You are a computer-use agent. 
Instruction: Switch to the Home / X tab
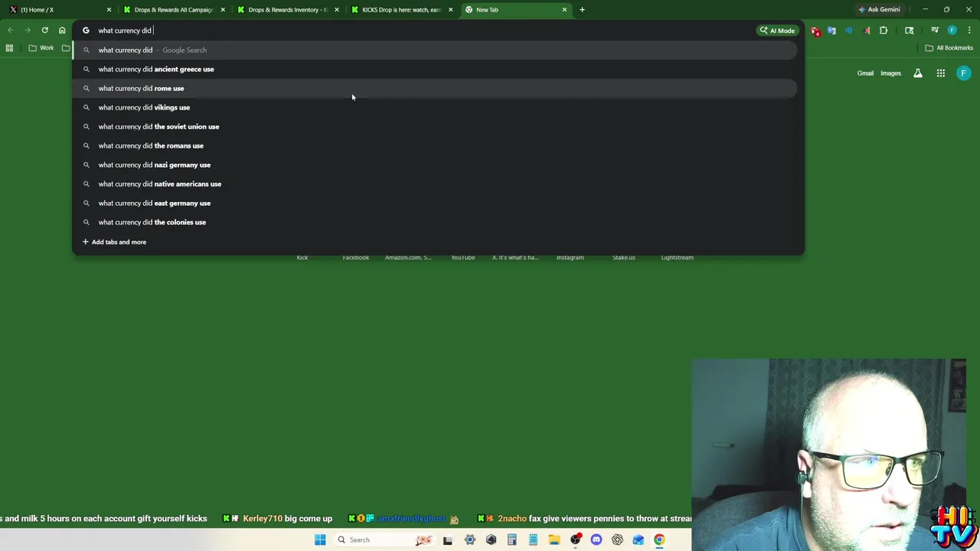pos(60,10)
